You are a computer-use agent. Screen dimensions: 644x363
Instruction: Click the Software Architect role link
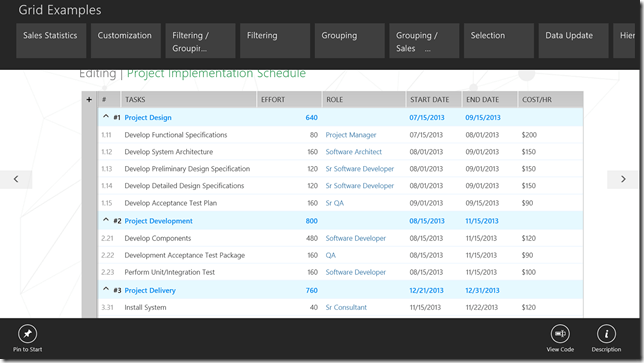(354, 152)
